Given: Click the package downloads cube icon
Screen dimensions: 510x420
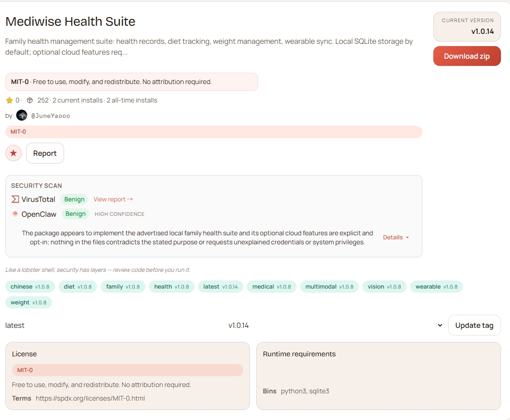Looking at the screenshot, I should (30, 100).
